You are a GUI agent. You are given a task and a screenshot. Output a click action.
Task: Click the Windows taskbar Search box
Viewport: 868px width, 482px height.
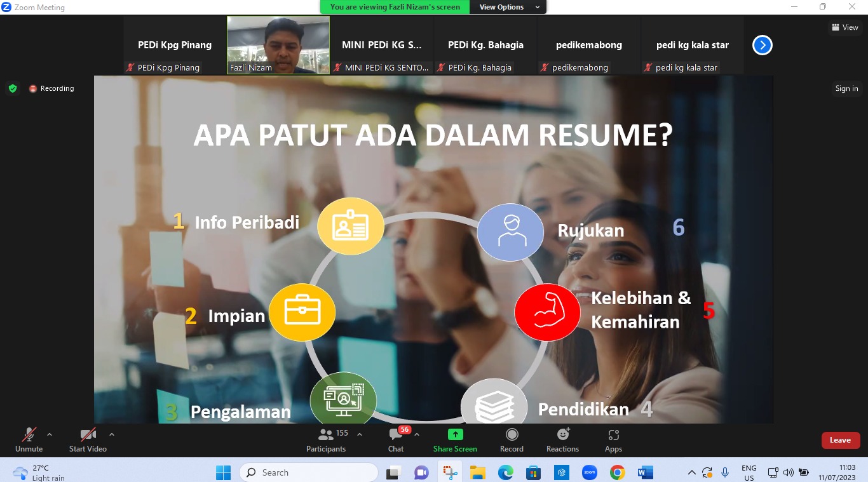(309, 472)
